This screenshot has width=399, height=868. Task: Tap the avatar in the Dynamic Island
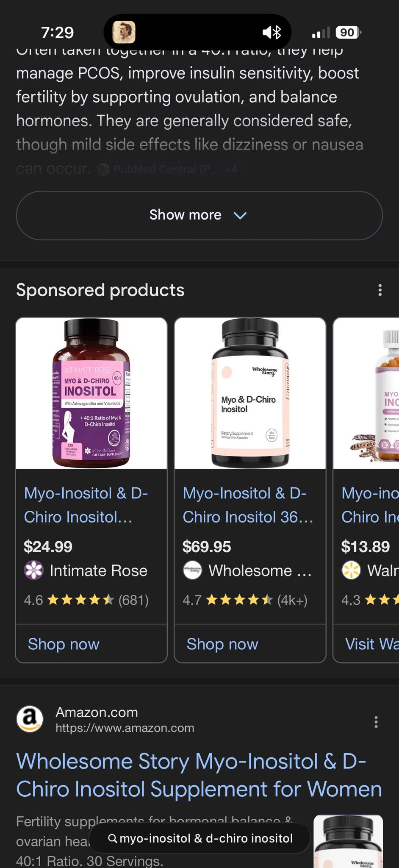point(124,32)
